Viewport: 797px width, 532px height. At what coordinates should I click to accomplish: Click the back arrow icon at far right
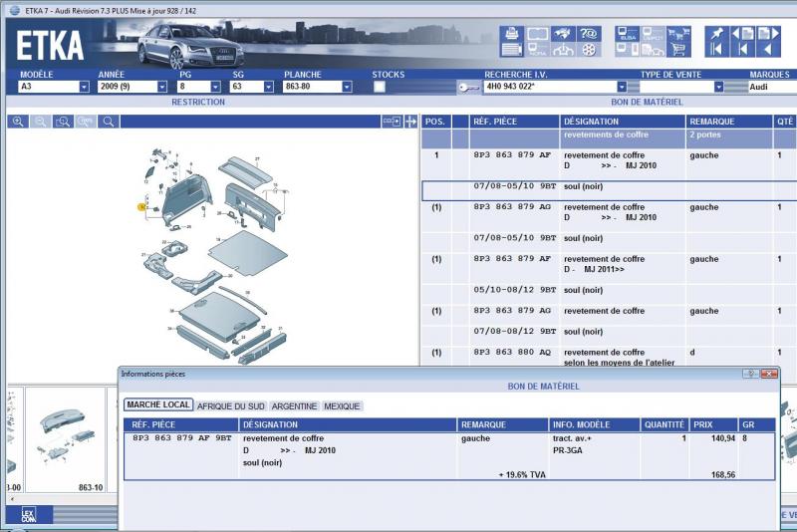point(768,49)
